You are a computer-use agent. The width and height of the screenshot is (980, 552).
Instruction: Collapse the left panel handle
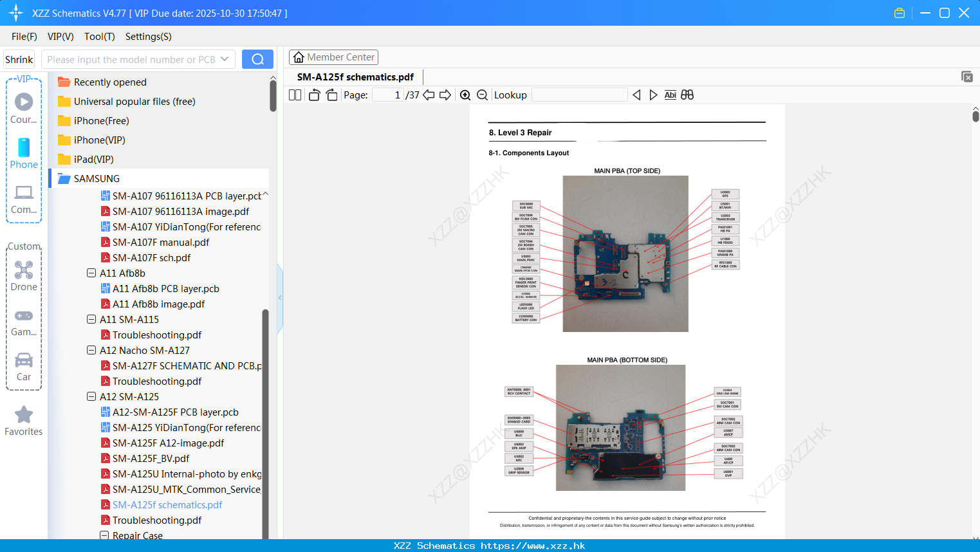tap(280, 298)
